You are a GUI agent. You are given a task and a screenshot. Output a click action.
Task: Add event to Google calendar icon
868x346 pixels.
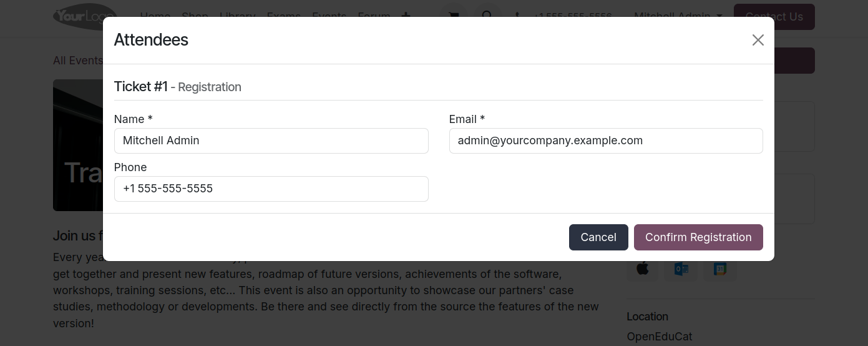click(x=720, y=269)
